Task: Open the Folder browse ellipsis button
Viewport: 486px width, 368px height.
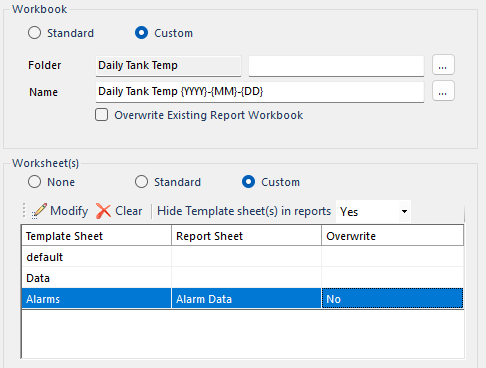Action: click(x=443, y=65)
